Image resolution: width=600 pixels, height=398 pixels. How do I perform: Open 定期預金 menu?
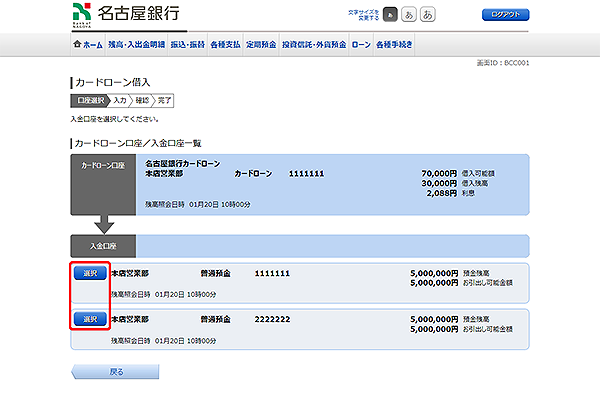point(261,45)
